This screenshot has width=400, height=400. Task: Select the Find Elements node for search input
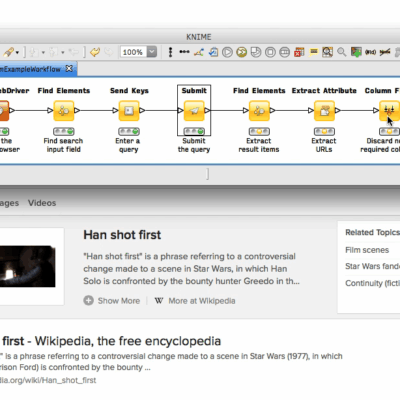coord(64,111)
